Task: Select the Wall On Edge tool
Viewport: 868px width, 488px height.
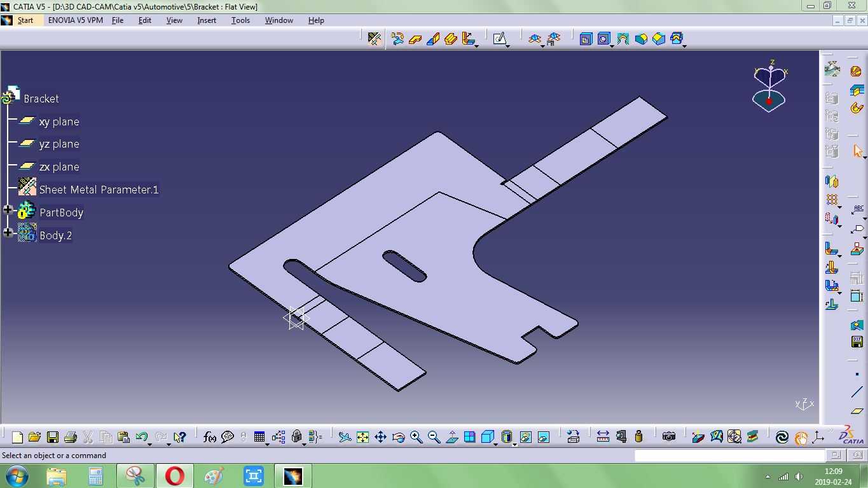Action: [x=434, y=39]
